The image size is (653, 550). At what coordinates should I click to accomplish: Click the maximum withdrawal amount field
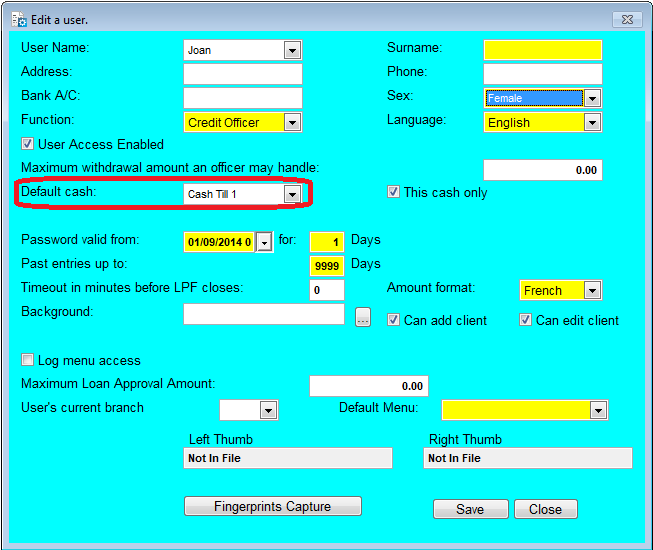543,170
